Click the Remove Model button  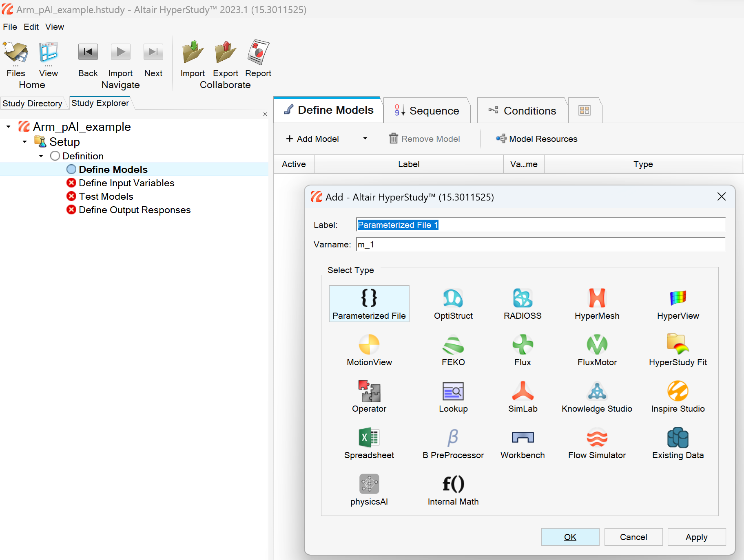click(x=425, y=139)
